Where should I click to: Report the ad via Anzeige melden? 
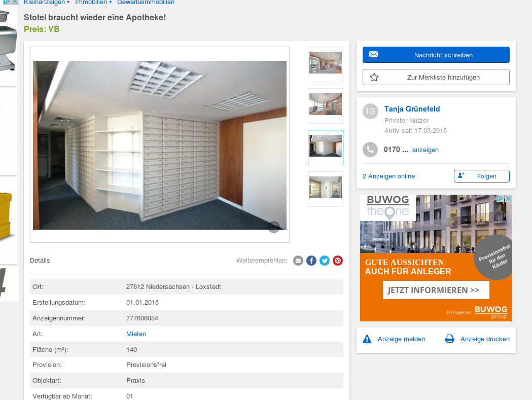401,339
